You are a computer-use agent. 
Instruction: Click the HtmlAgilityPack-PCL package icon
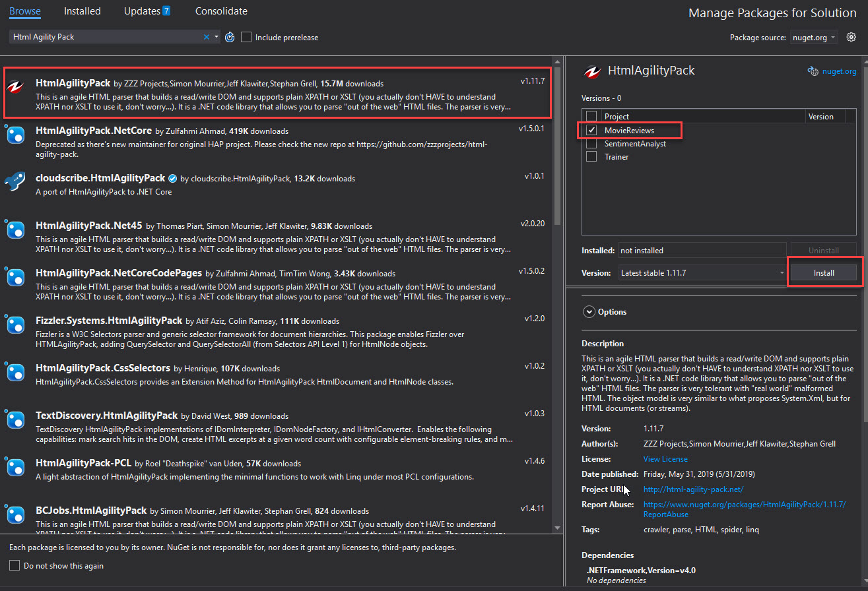[x=15, y=467]
